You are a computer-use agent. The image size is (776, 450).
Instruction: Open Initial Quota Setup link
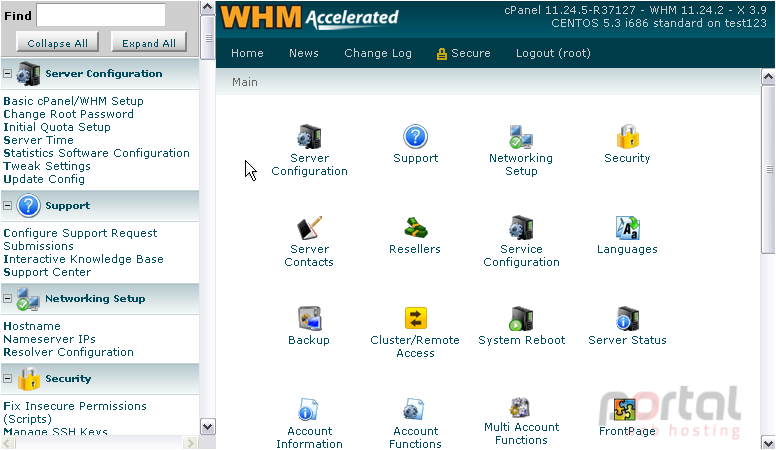[x=57, y=127]
